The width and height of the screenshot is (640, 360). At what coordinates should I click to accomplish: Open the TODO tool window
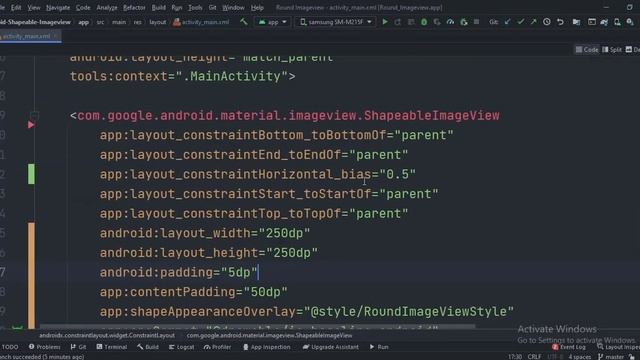pyautogui.click(x=10, y=347)
